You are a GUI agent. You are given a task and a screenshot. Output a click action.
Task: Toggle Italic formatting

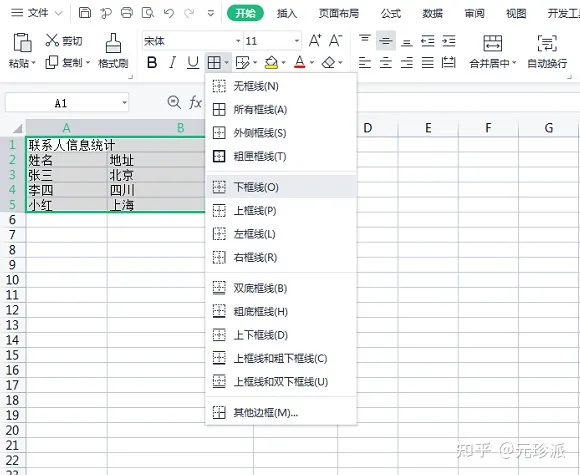pos(172,63)
